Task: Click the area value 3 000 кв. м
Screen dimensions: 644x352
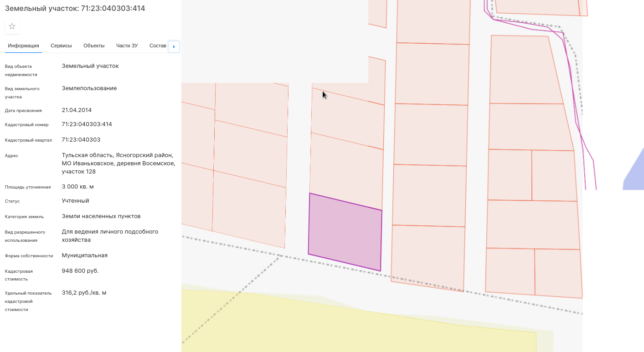Action: (78, 187)
